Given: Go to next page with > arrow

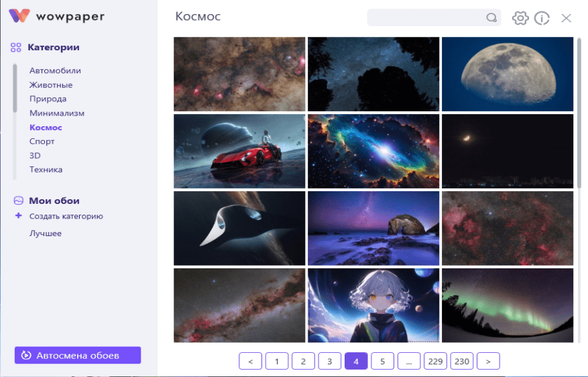Looking at the screenshot, I should (488, 362).
